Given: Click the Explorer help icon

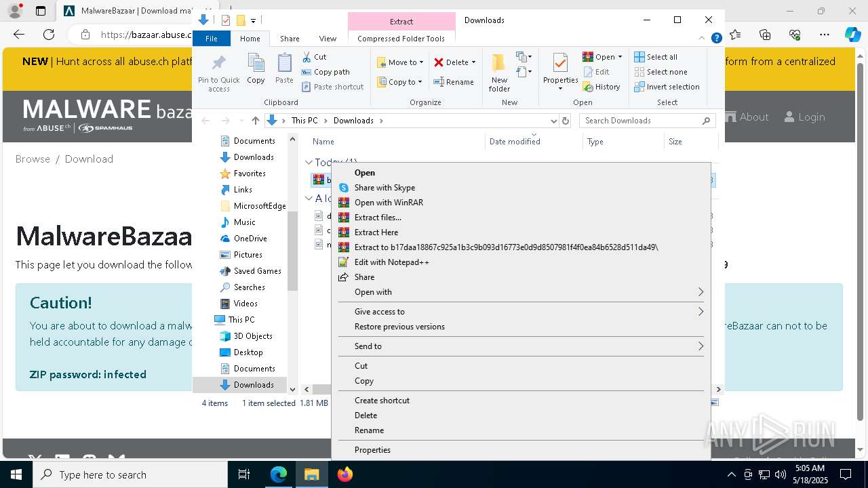Looking at the screenshot, I should [716, 39].
